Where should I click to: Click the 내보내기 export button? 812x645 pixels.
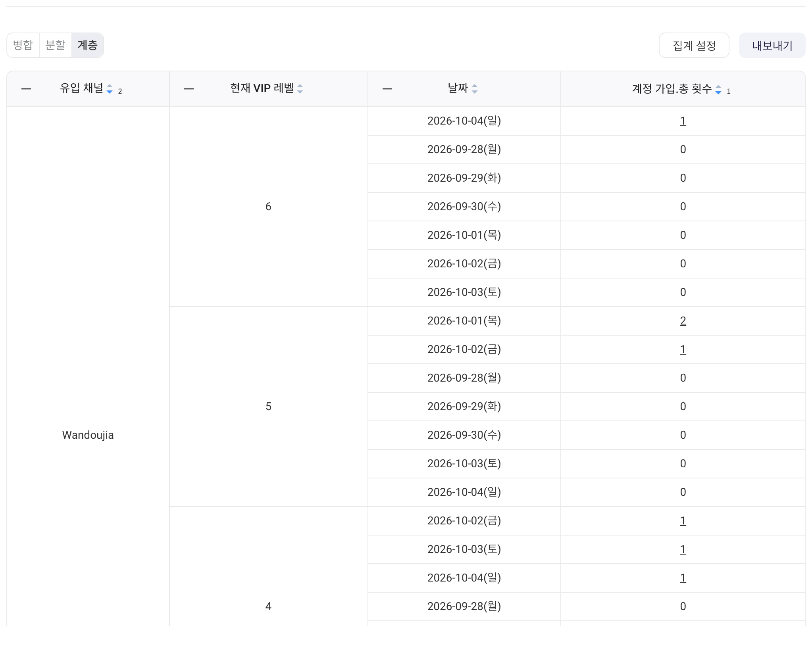(x=772, y=46)
